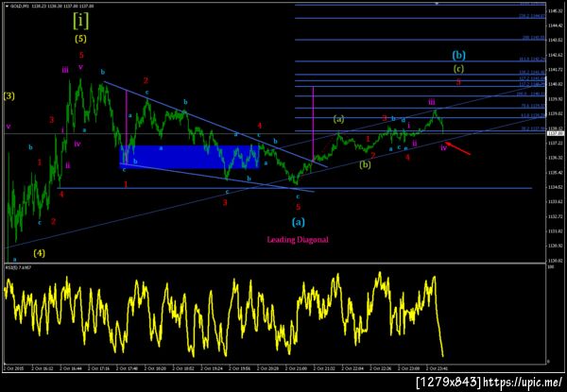The height and width of the screenshot is (392, 567).
Task: Select the olive (b) wave label
Action: pos(365,164)
